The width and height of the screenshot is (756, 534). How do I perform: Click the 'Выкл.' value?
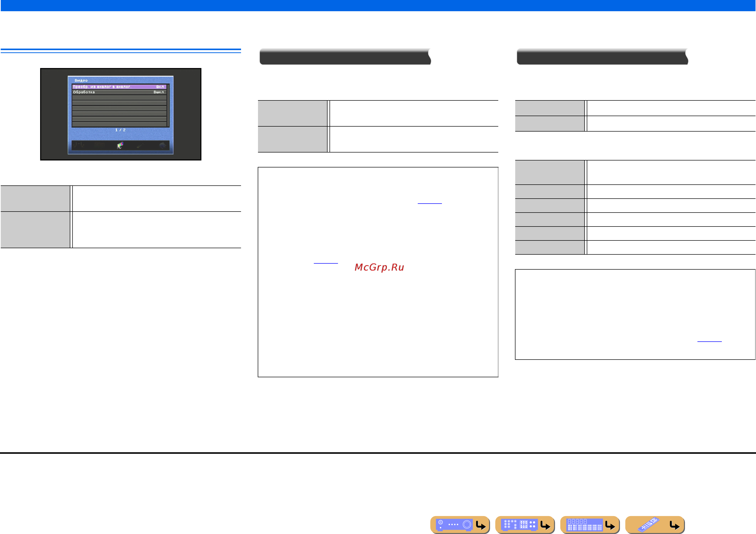click(159, 92)
